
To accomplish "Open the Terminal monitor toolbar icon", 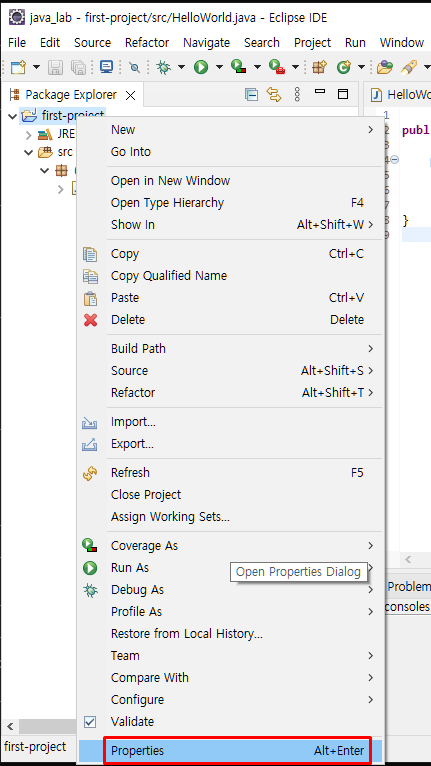I will click(107, 67).
